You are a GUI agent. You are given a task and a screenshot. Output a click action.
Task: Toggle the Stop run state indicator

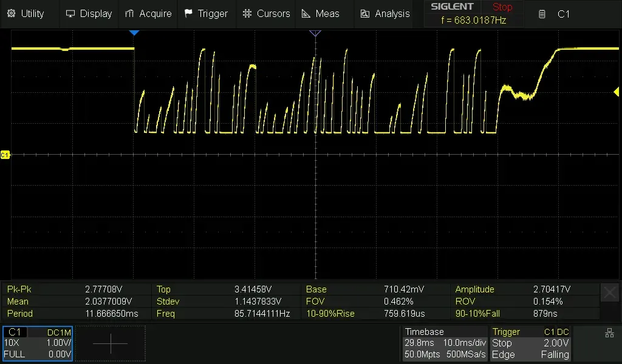click(x=502, y=7)
